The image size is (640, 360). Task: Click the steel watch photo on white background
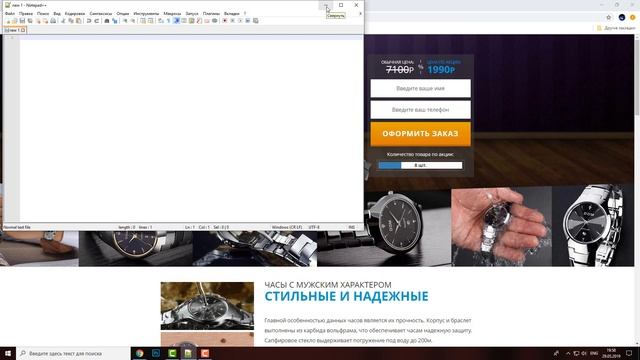point(593,226)
